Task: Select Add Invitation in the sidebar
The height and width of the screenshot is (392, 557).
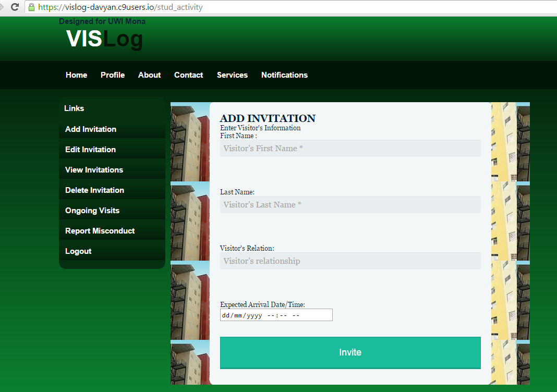Action: pyautogui.click(x=112, y=129)
